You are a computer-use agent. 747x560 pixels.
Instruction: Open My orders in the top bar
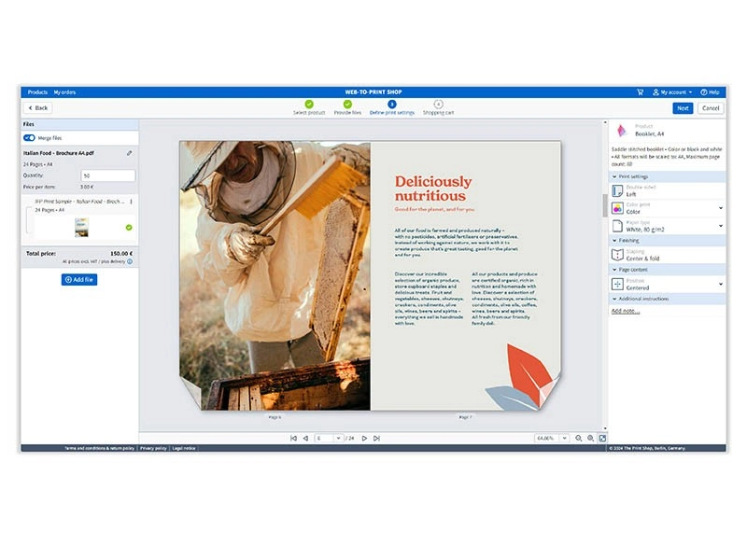[x=64, y=92]
